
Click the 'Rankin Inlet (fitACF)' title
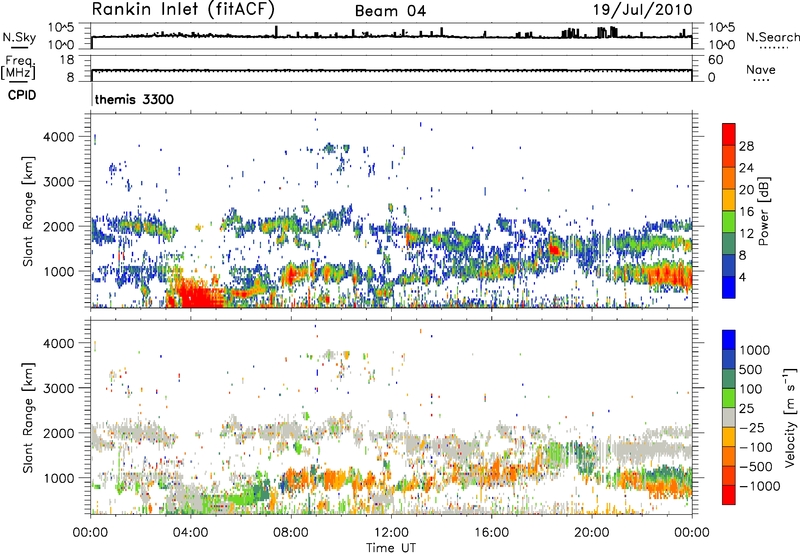(x=184, y=9)
